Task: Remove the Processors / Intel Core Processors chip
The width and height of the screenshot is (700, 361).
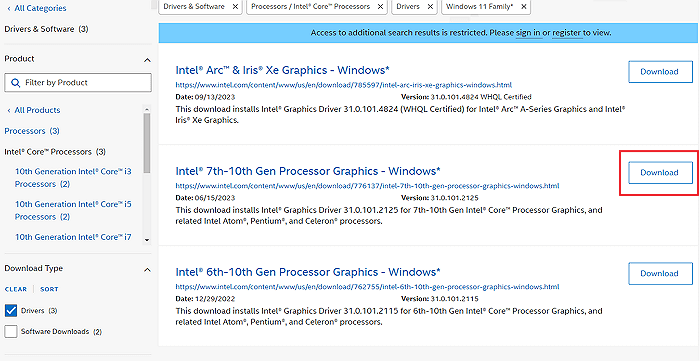Action: (380, 7)
